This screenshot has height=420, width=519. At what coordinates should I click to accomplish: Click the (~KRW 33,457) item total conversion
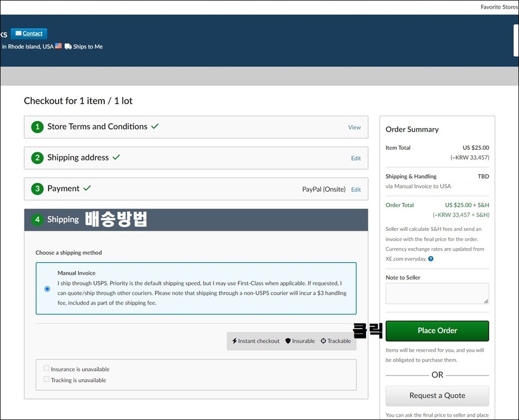pos(470,157)
